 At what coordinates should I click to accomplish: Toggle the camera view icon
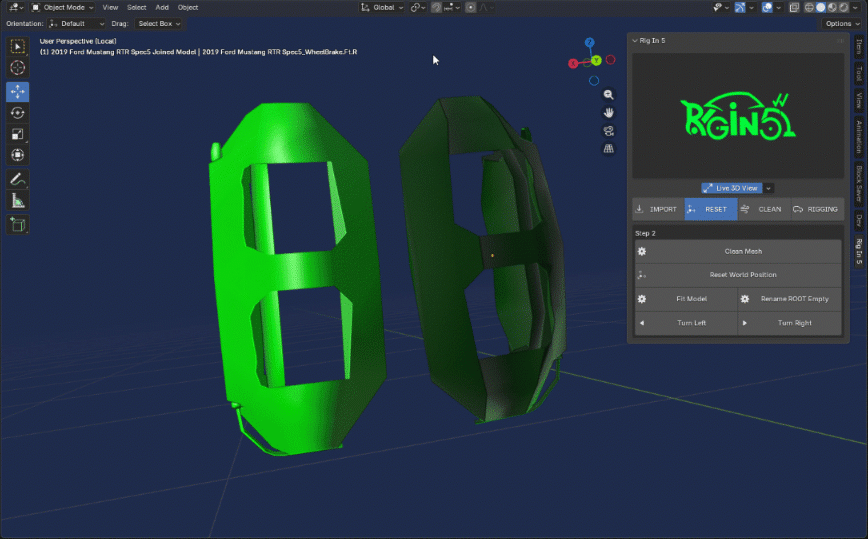click(608, 131)
